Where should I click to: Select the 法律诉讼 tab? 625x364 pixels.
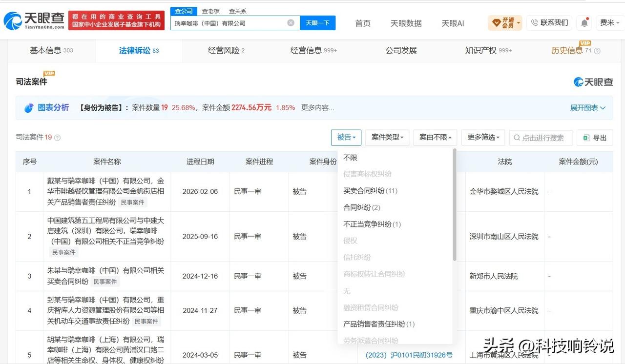[x=139, y=50]
